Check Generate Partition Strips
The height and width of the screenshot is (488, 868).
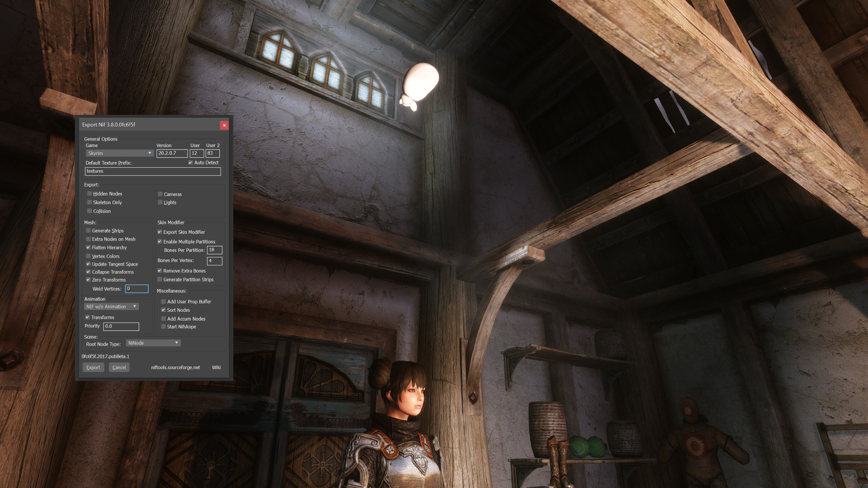coord(160,280)
